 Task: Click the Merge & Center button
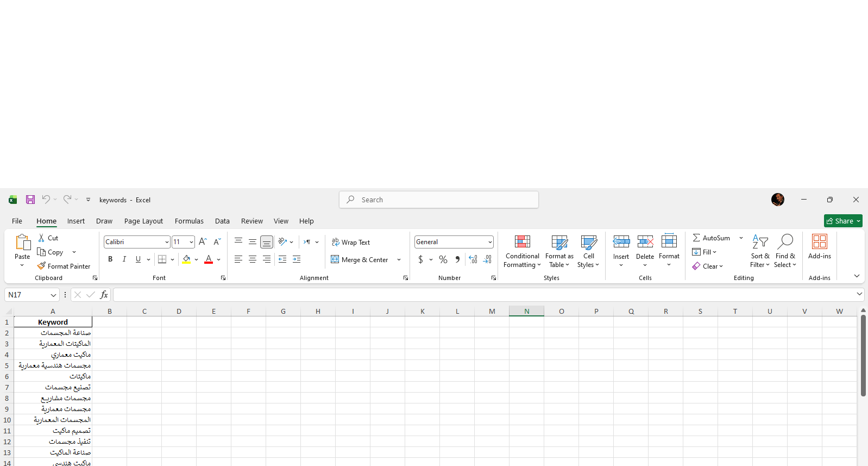pyautogui.click(x=360, y=260)
